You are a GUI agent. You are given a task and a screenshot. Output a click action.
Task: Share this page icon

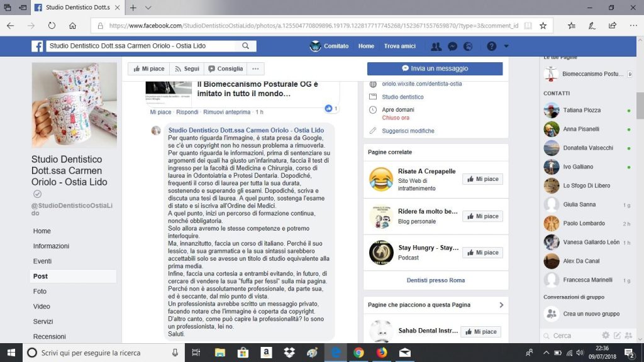click(613, 25)
